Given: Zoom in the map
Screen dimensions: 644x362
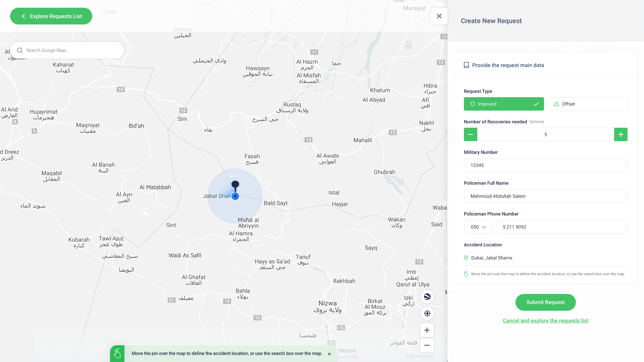Looking at the screenshot, I should point(427,330).
